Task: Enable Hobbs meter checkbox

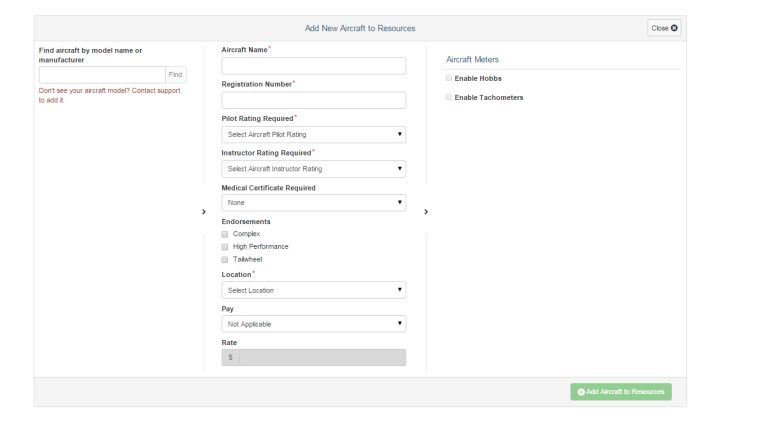Action: coord(449,78)
